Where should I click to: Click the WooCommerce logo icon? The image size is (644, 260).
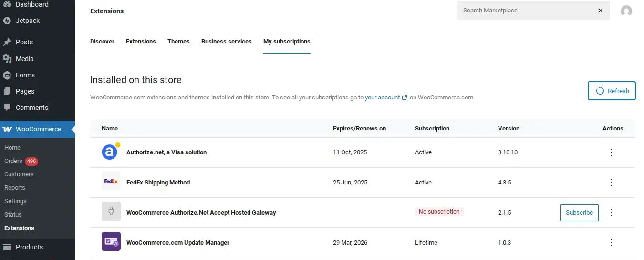coord(7,129)
